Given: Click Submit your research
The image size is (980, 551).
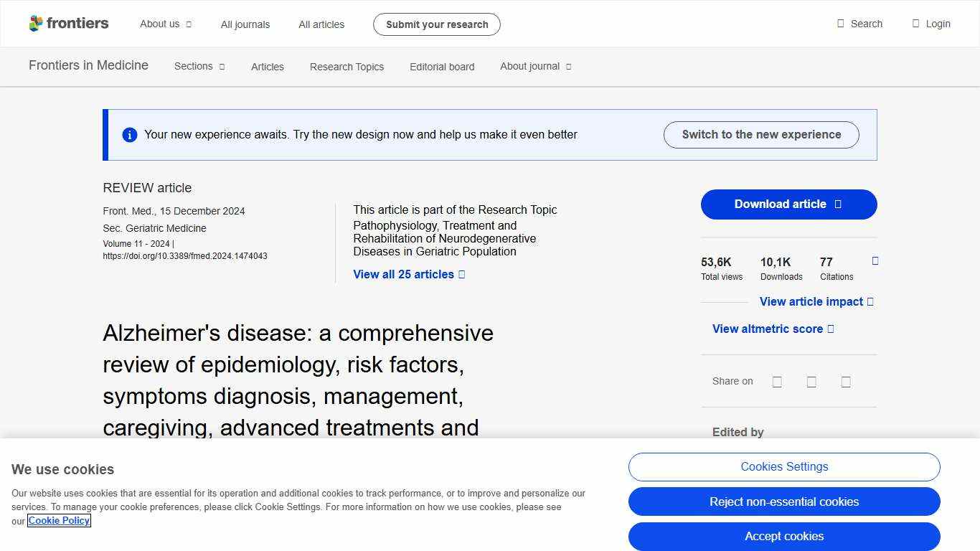Looking at the screenshot, I should (436, 24).
